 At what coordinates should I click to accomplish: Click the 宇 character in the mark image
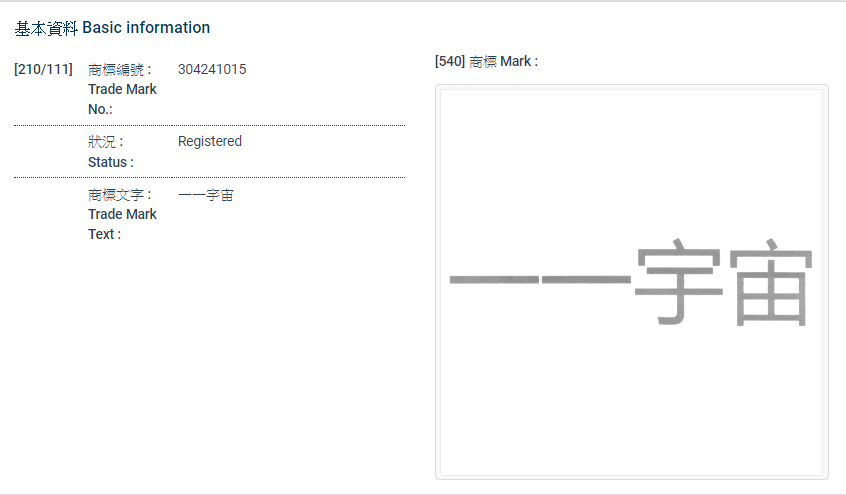click(x=679, y=282)
